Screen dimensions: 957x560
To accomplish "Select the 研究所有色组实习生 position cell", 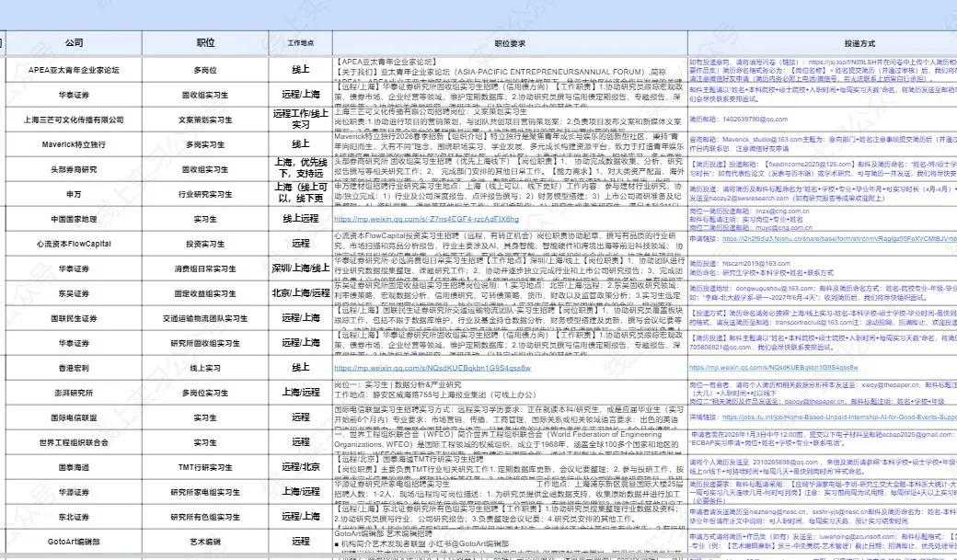I will pos(205,517).
